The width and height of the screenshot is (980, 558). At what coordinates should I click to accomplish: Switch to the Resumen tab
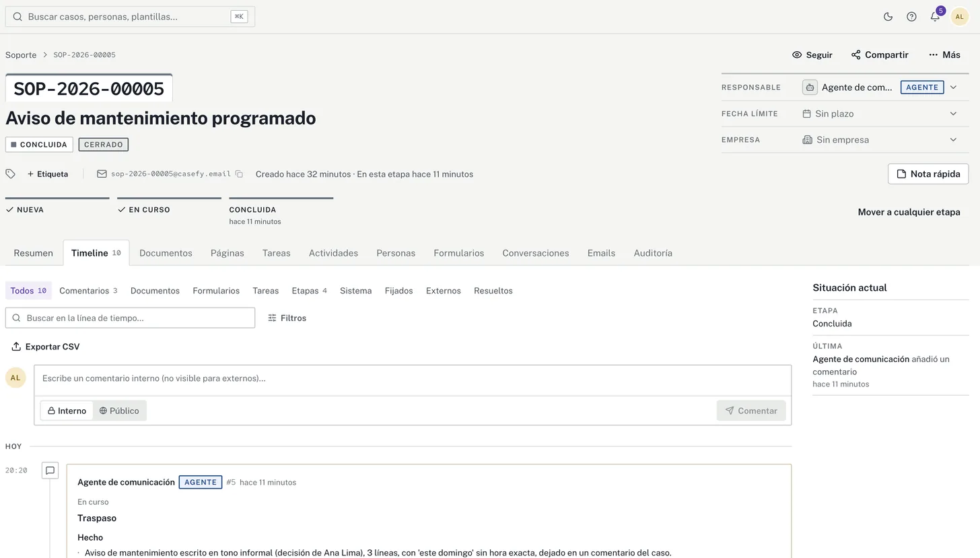tap(33, 253)
